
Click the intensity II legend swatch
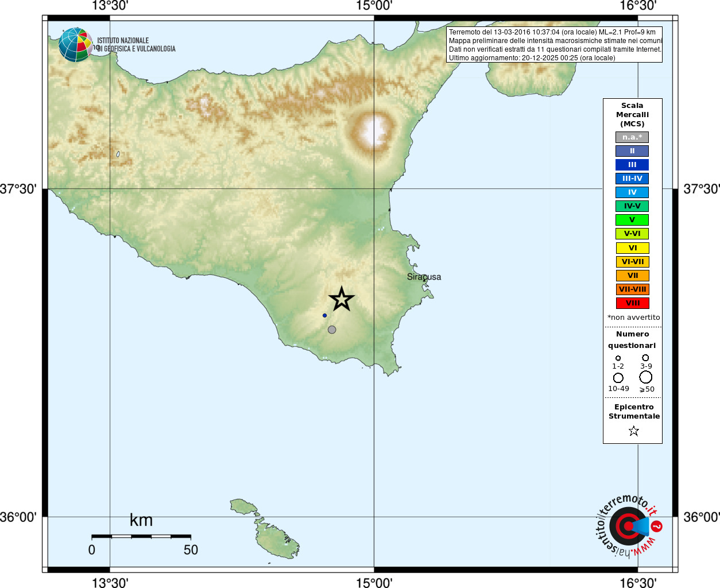(632, 151)
